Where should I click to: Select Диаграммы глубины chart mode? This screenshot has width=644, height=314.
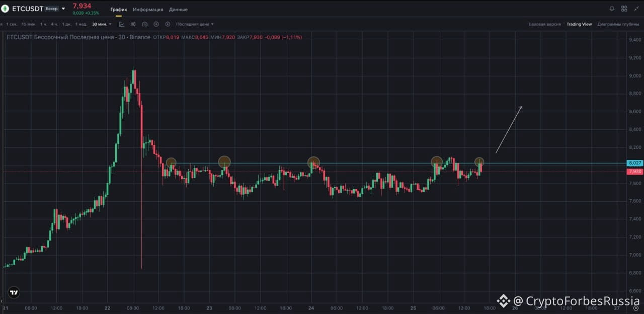click(x=618, y=24)
